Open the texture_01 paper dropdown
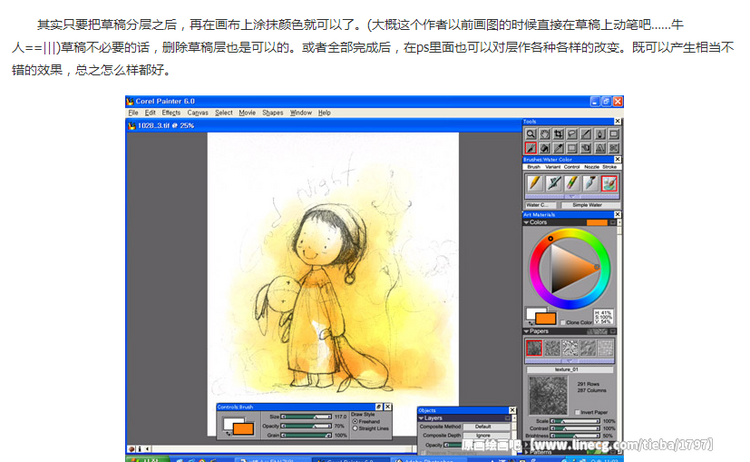750x462 pixels. pyautogui.click(x=570, y=370)
